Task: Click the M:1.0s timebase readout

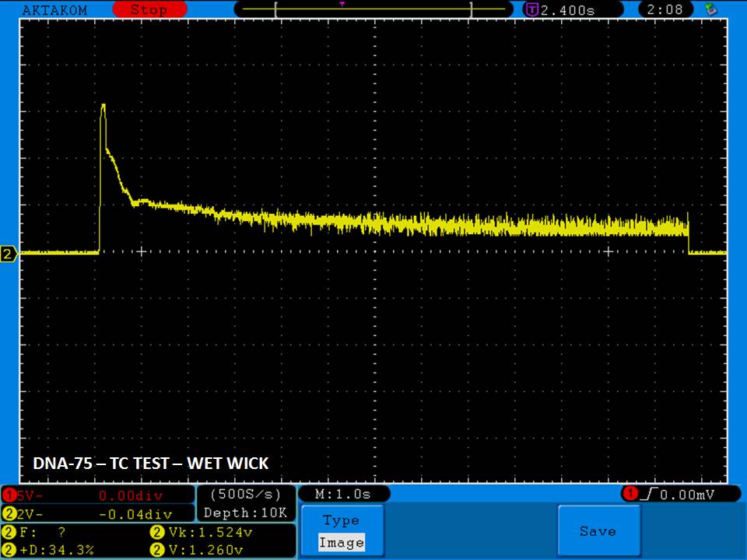Action: (x=343, y=495)
